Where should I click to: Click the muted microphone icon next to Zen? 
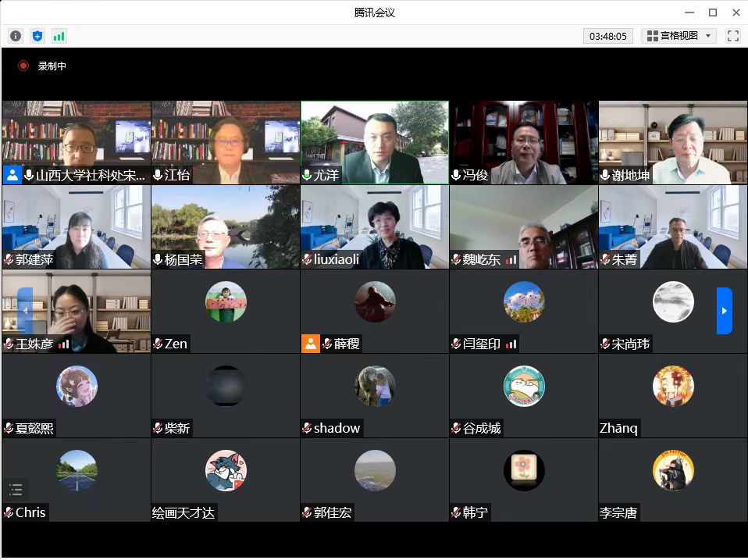[x=158, y=344]
